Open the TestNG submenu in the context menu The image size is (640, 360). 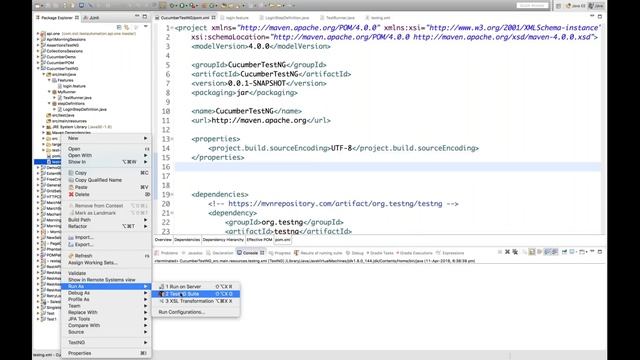click(x=106, y=343)
